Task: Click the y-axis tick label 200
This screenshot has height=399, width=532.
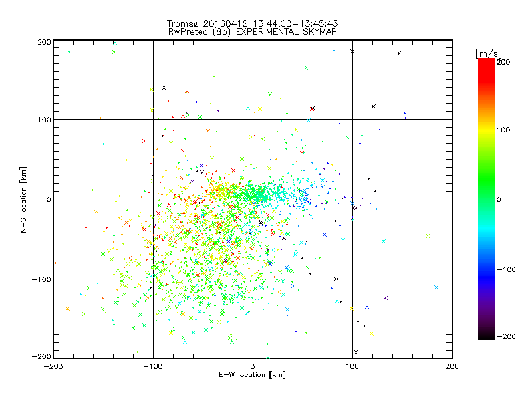Action: (x=44, y=42)
